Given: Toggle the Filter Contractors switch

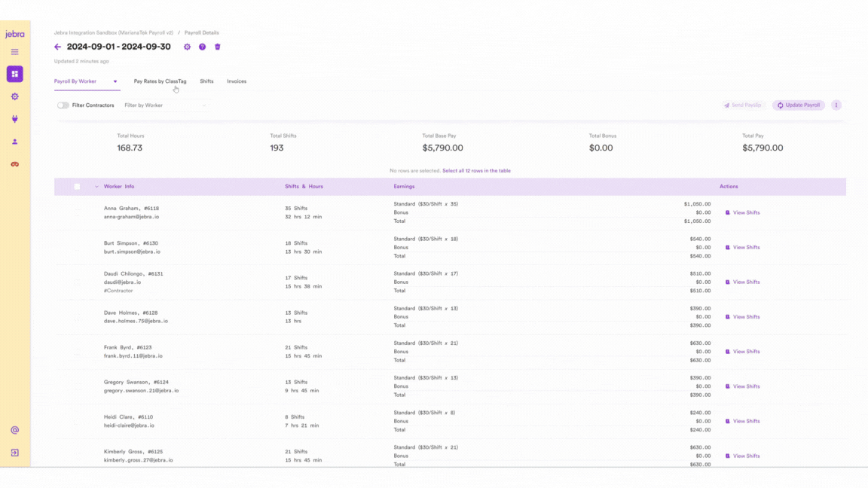Looking at the screenshot, I should pyautogui.click(x=63, y=105).
